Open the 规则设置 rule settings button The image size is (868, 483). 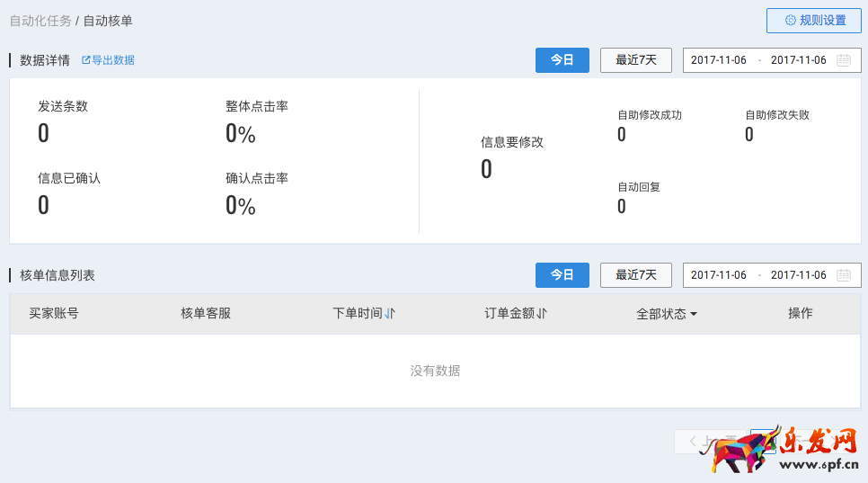pyautogui.click(x=813, y=21)
